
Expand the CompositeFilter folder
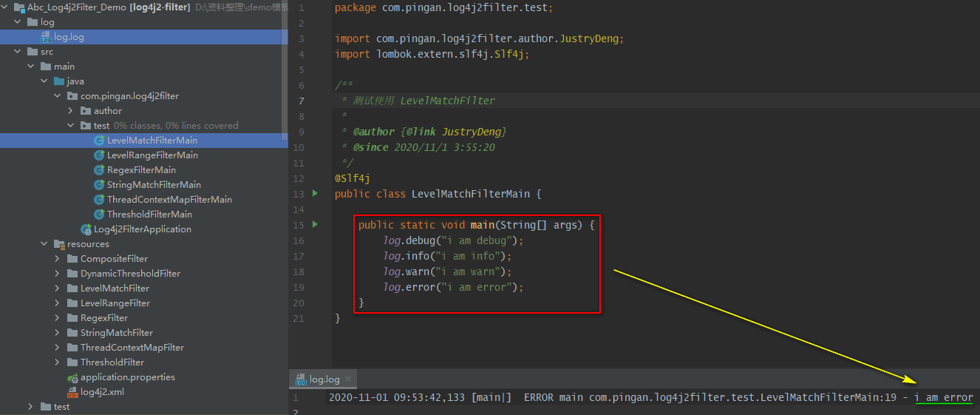(x=58, y=259)
